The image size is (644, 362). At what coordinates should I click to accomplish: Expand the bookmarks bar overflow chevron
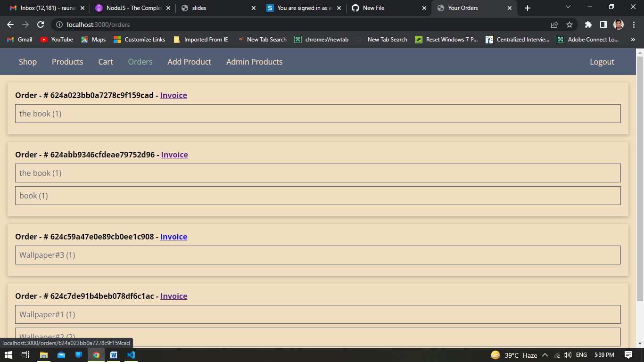pyautogui.click(x=633, y=40)
